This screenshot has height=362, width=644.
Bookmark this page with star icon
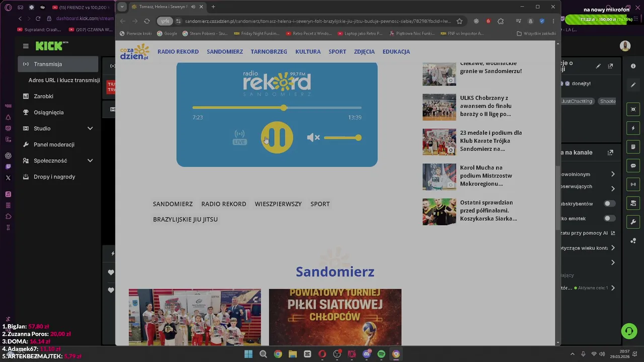(x=459, y=21)
